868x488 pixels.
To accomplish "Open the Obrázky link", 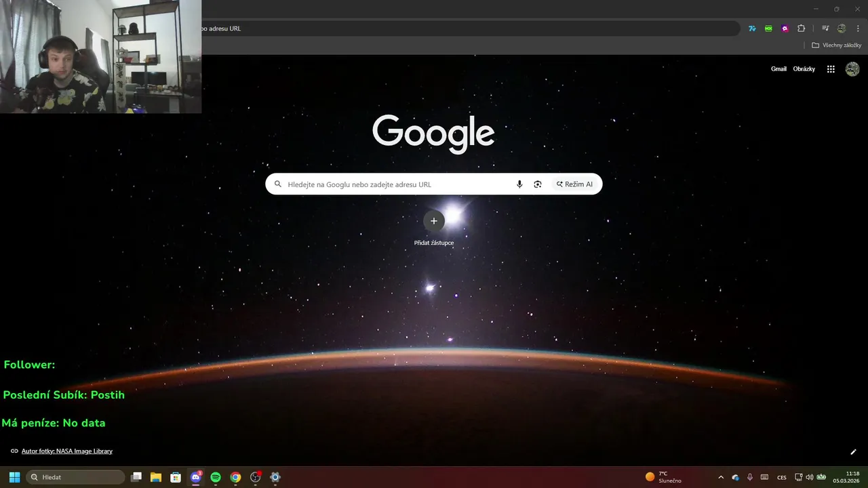I will pyautogui.click(x=804, y=69).
